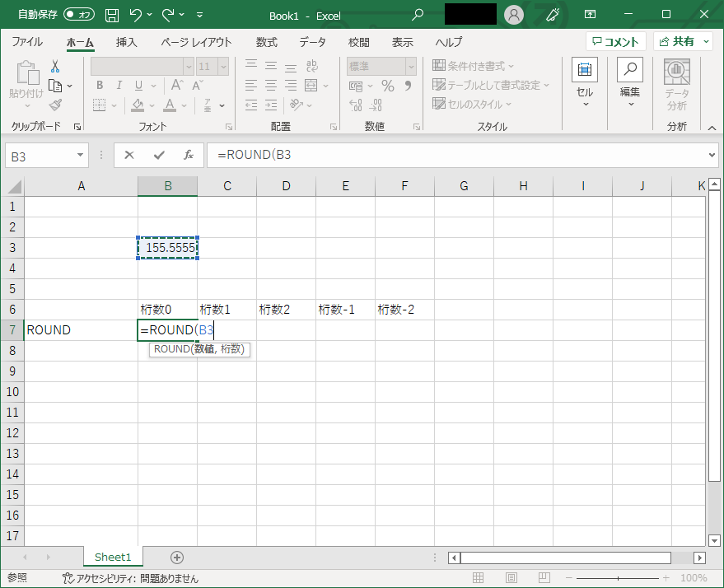Open the Quick Access Toolbar customize arrow

[199, 15]
